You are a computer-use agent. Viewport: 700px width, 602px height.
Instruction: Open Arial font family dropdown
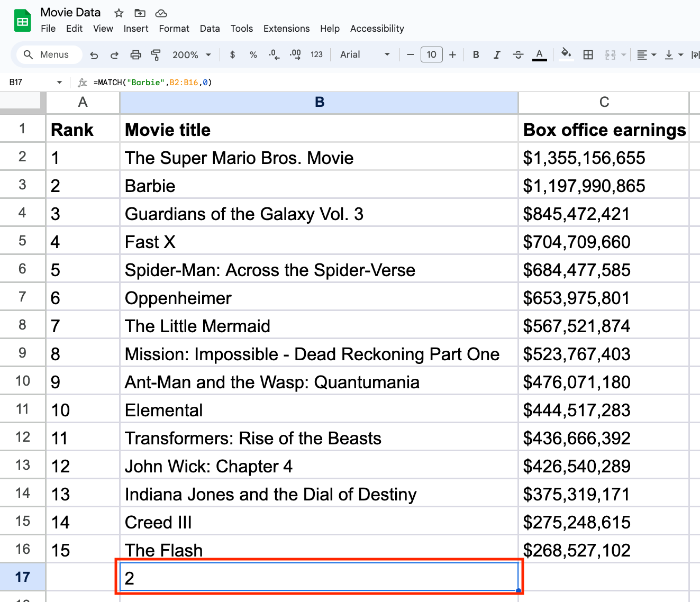click(x=365, y=54)
